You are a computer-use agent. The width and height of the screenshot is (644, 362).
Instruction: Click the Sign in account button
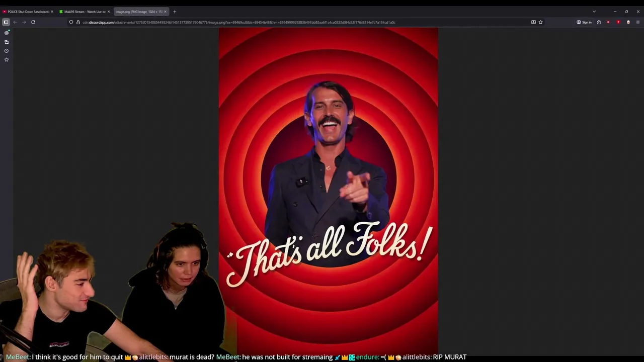584,22
